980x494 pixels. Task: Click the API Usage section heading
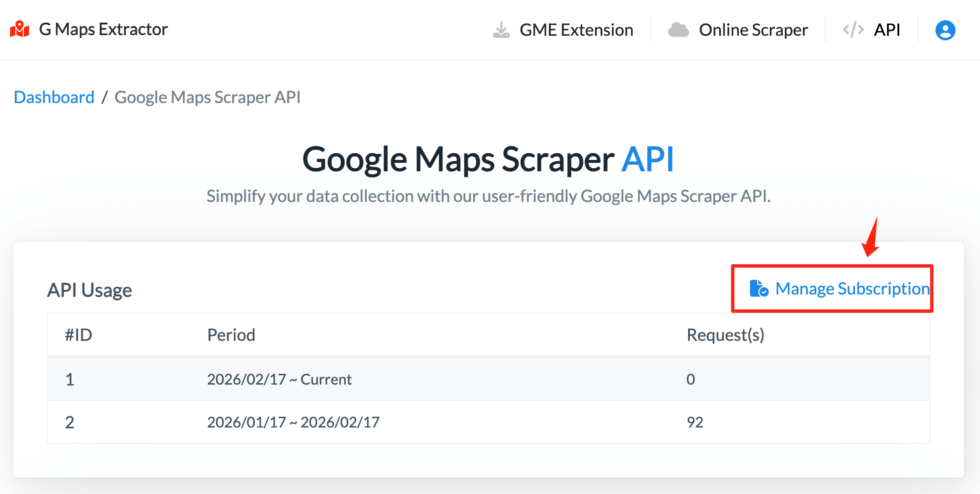coord(90,290)
